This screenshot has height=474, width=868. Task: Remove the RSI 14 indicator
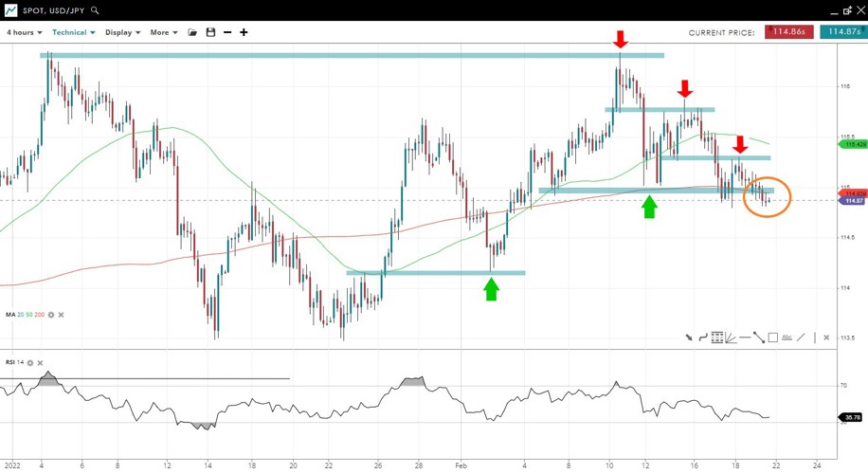[40, 362]
